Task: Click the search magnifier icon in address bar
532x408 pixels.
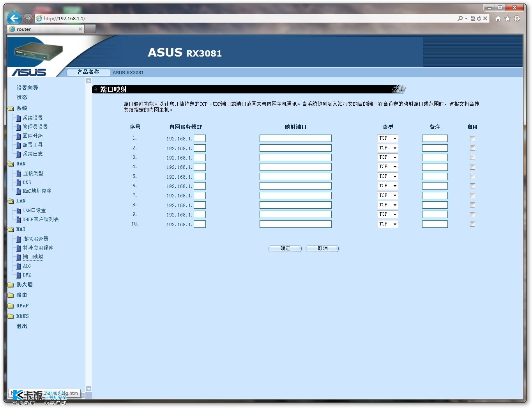Action: click(x=460, y=18)
